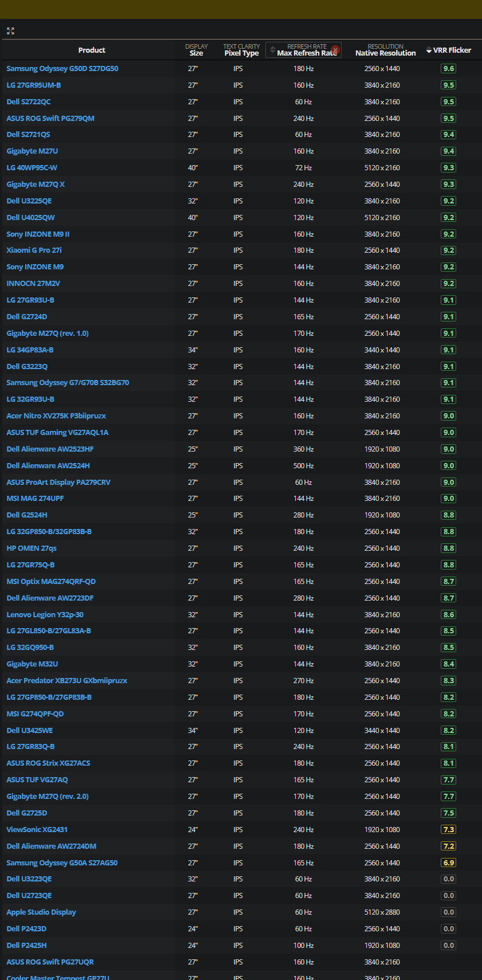Open the Acer Nitro XV275K P3biipruzx link

56,415
